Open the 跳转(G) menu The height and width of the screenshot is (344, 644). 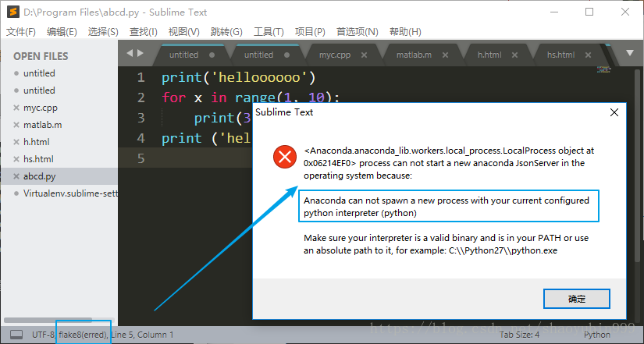coord(226,32)
